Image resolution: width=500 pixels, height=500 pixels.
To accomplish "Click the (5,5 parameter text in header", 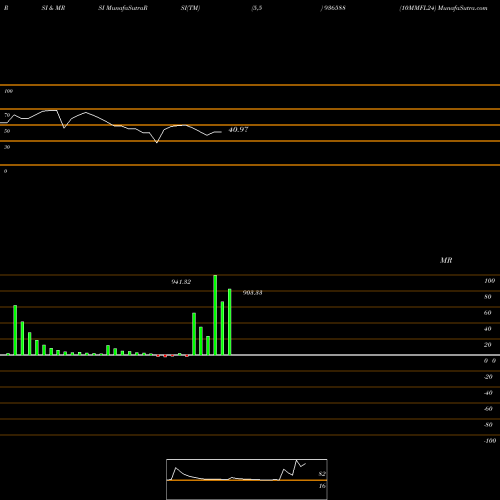I will point(257,8).
